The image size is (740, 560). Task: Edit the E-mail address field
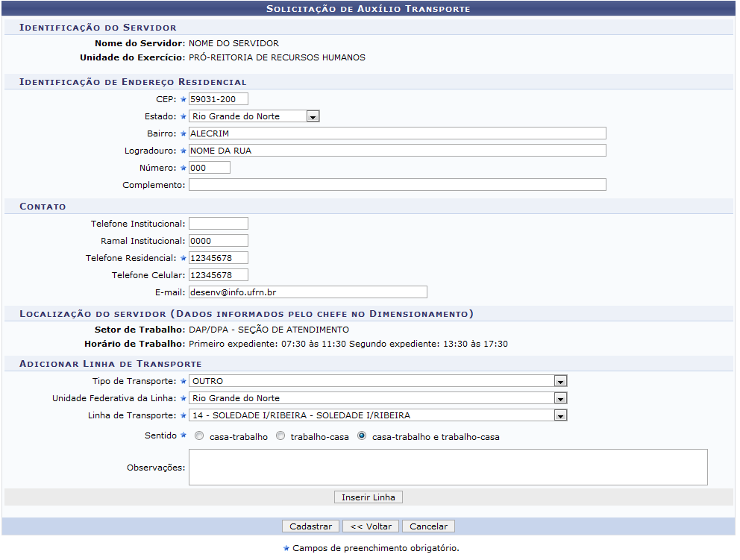[307, 292]
